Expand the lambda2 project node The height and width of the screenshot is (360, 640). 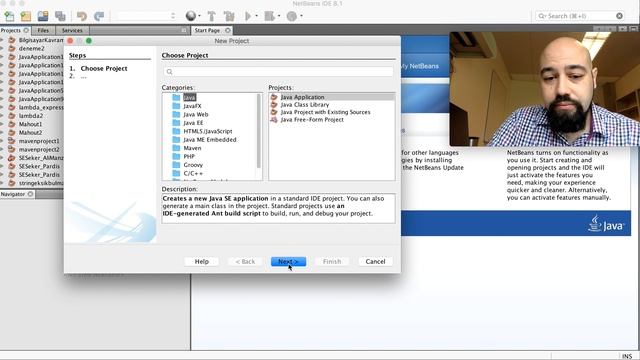coord(2,116)
